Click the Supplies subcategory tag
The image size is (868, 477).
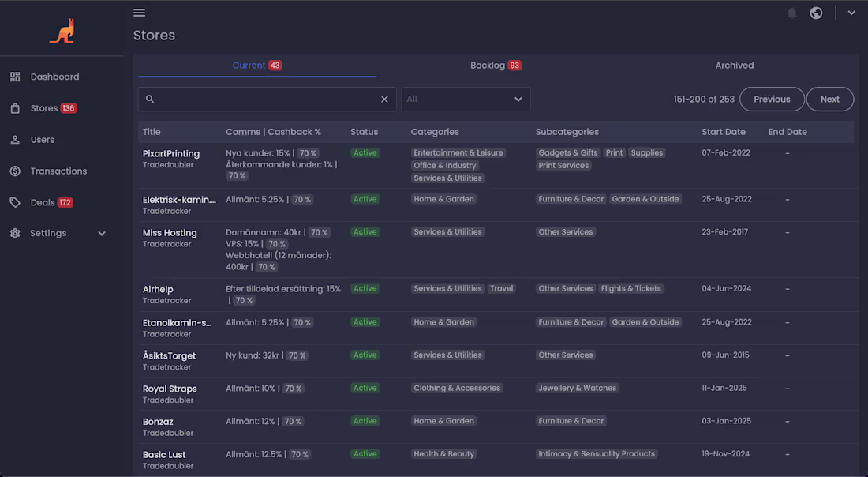(x=646, y=153)
